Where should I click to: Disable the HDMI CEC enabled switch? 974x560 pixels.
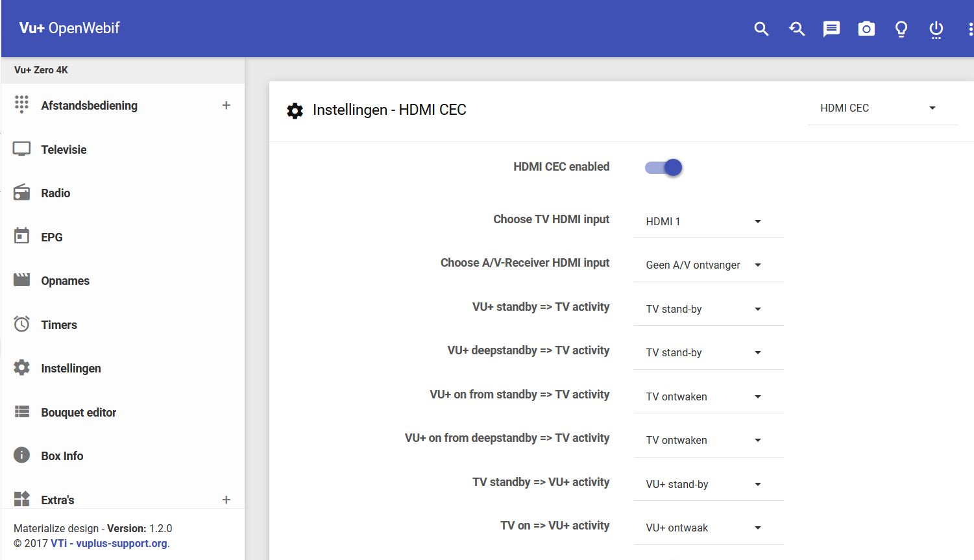[663, 167]
